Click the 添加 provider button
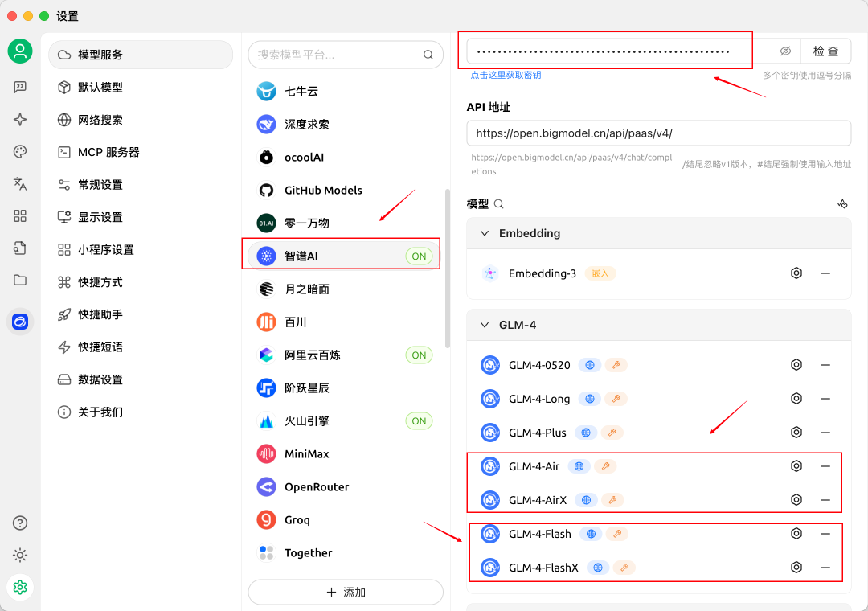 click(x=346, y=593)
